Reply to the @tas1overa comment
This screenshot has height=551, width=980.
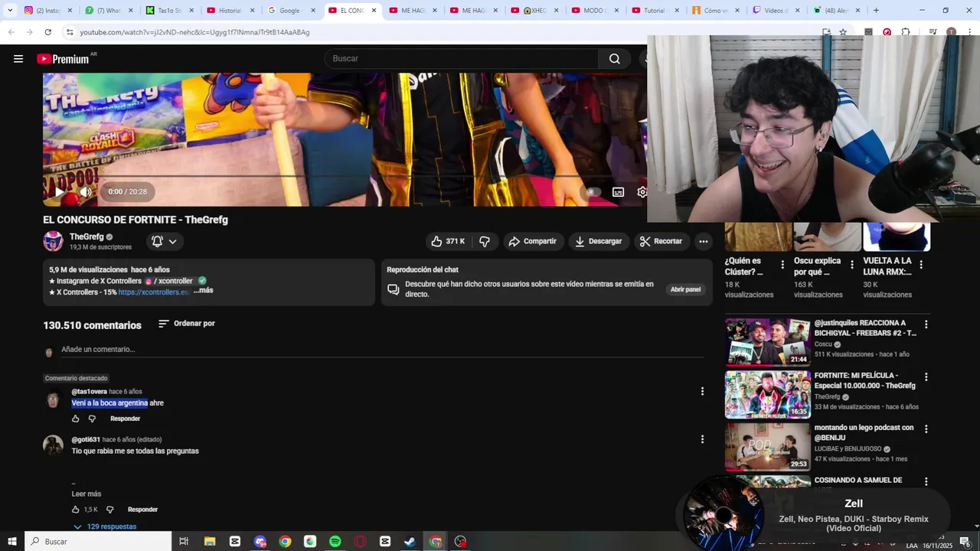pos(125,419)
